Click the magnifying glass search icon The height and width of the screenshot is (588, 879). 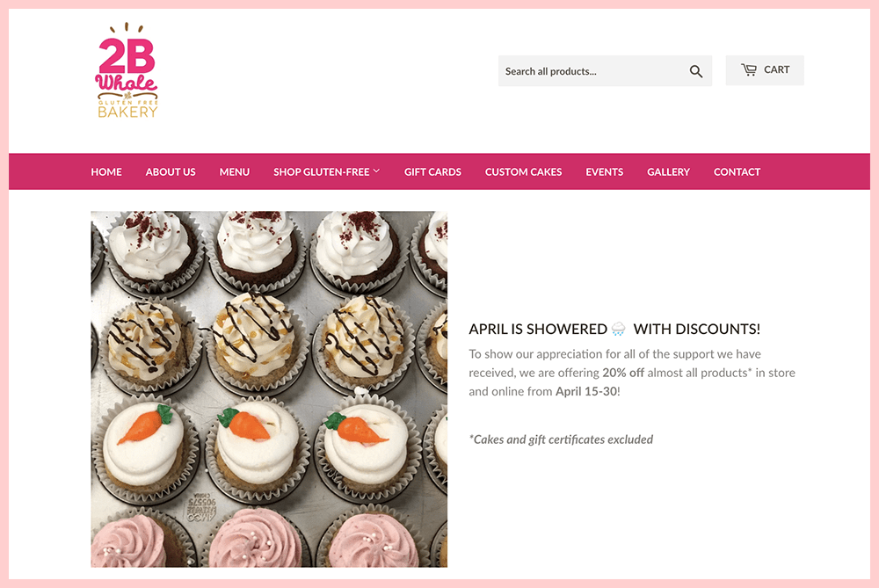coord(695,71)
